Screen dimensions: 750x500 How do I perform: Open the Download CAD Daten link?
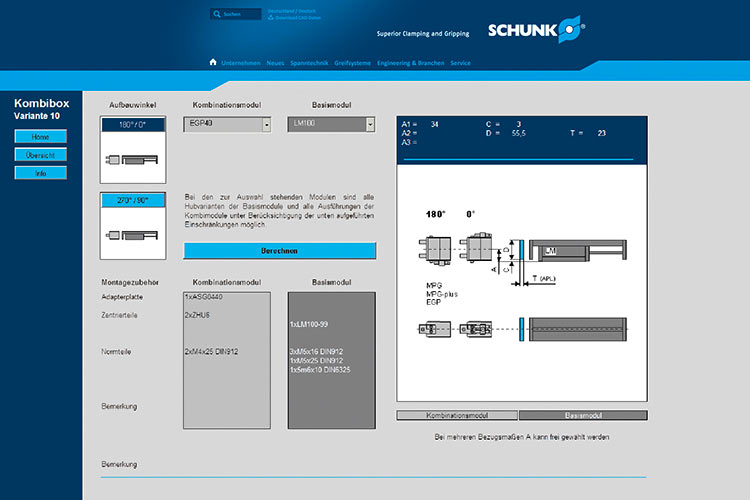298,18
